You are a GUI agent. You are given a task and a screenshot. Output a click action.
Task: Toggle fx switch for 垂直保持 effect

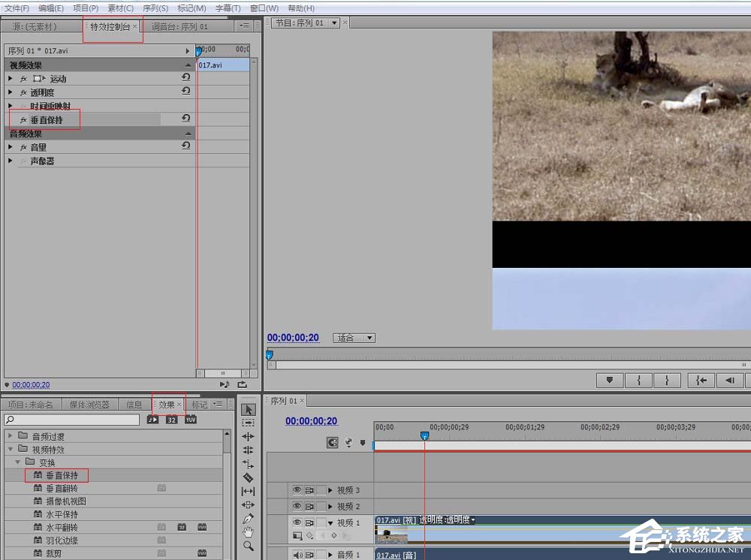[x=23, y=120]
